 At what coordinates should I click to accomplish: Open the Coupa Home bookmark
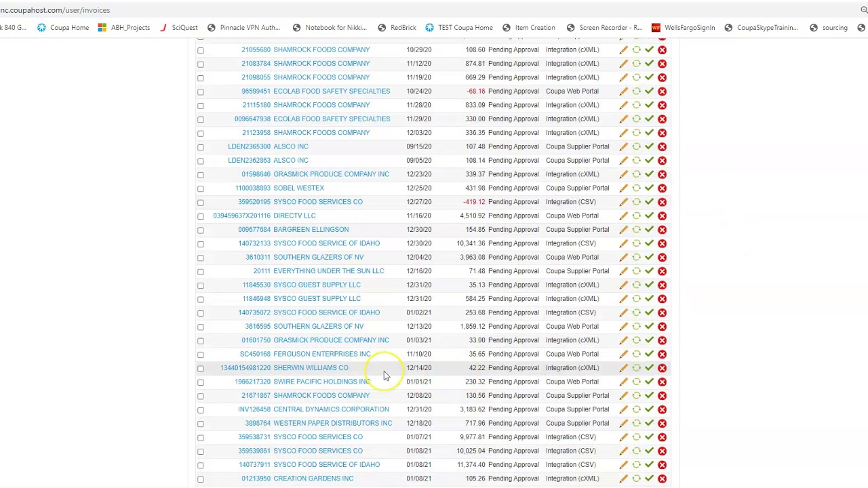(x=63, y=28)
